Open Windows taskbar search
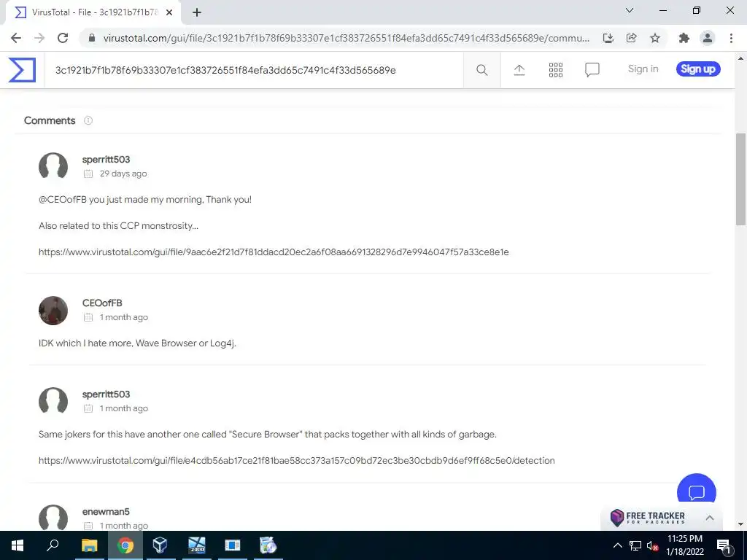747x560 pixels. 53,545
